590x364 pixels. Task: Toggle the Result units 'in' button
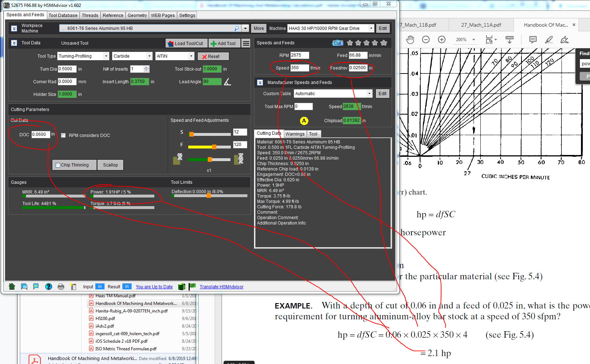(127, 287)
